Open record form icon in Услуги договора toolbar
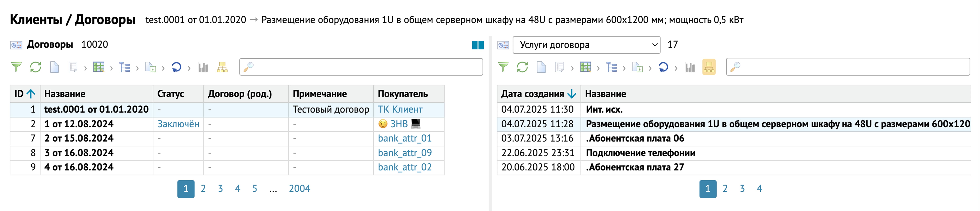The height and width of the screenshot is (211, 980). [x=560, y=67]
